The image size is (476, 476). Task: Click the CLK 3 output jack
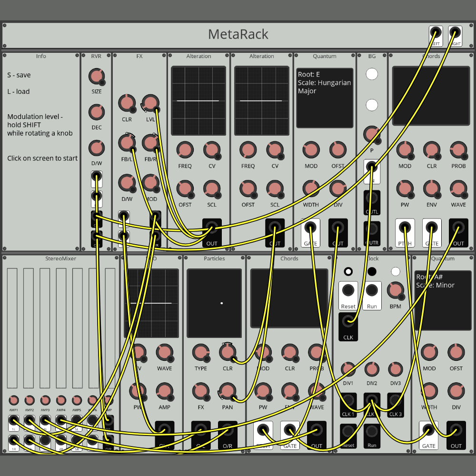click(x=396, y=401)
